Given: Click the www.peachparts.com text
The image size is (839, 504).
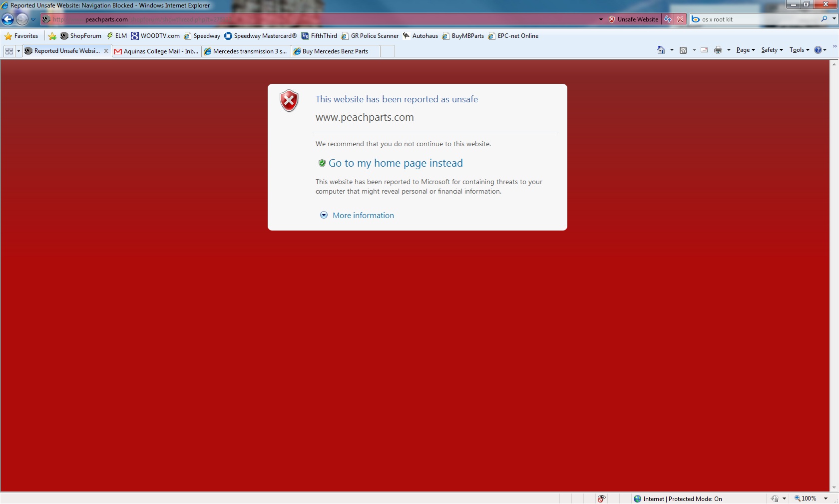Looking at the screenshot, I should pyautogui.click(x=365, y=117).
